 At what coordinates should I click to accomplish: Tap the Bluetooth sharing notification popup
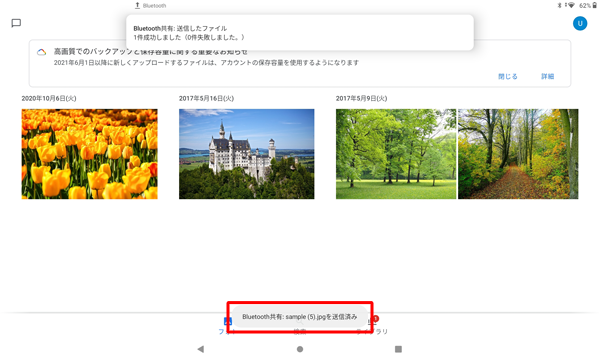pos(300,33)
